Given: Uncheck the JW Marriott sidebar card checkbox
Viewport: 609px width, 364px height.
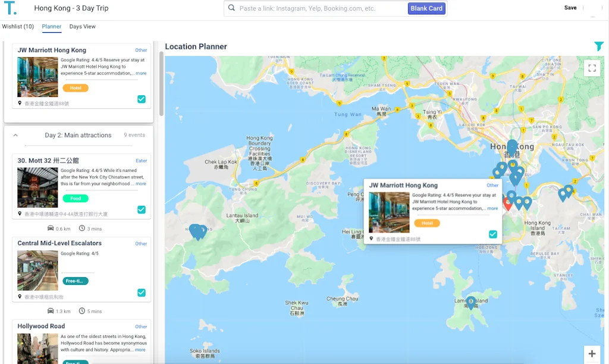Looking at the screenshot, I should [x=141, y=99].
